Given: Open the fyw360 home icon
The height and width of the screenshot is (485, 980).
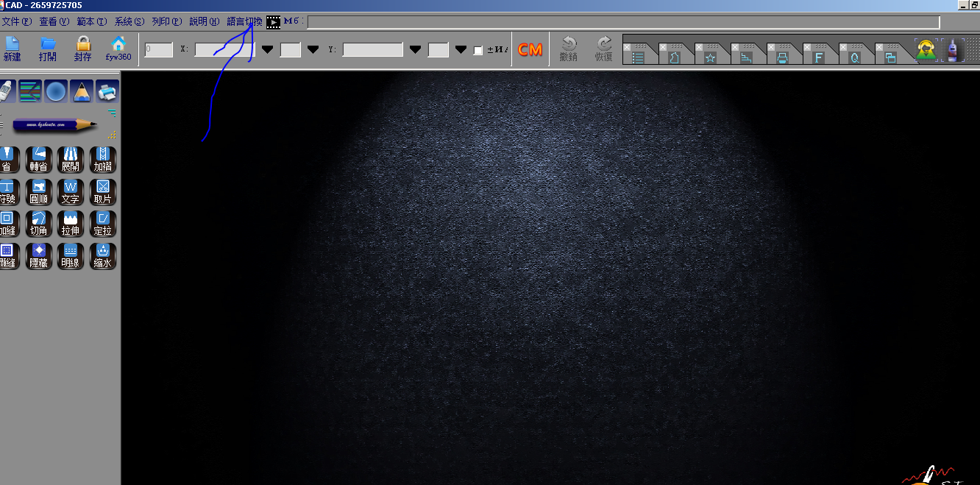Looking at the screenshot, I should 118,49.
